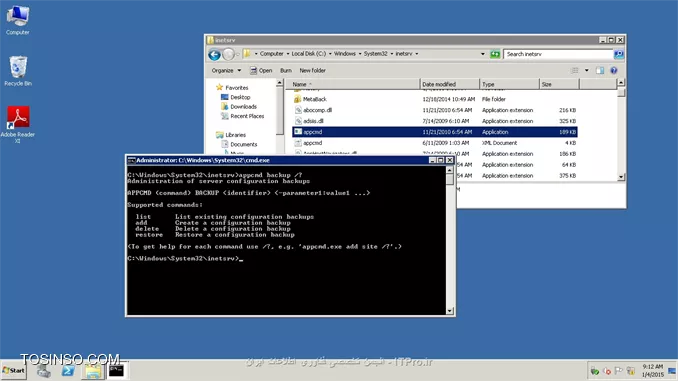This screenshot has height=381, width=678.
Task: Open the Computer desktop icon
Action: point(18,20)
